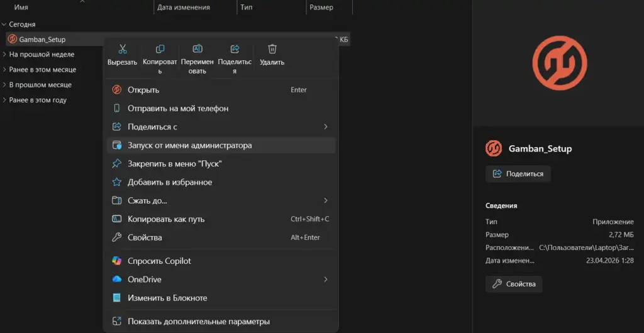
Task: Collapse the Сегодня group
Action: tap(4, 25)
